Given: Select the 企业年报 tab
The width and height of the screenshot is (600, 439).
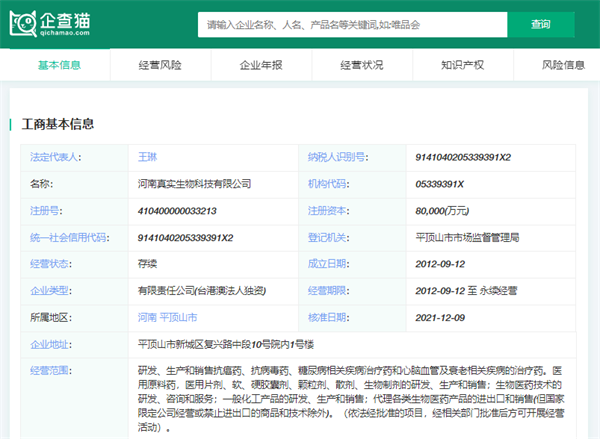Looking at the screenshot, I should pyautogui.click(x=261, y=65).
